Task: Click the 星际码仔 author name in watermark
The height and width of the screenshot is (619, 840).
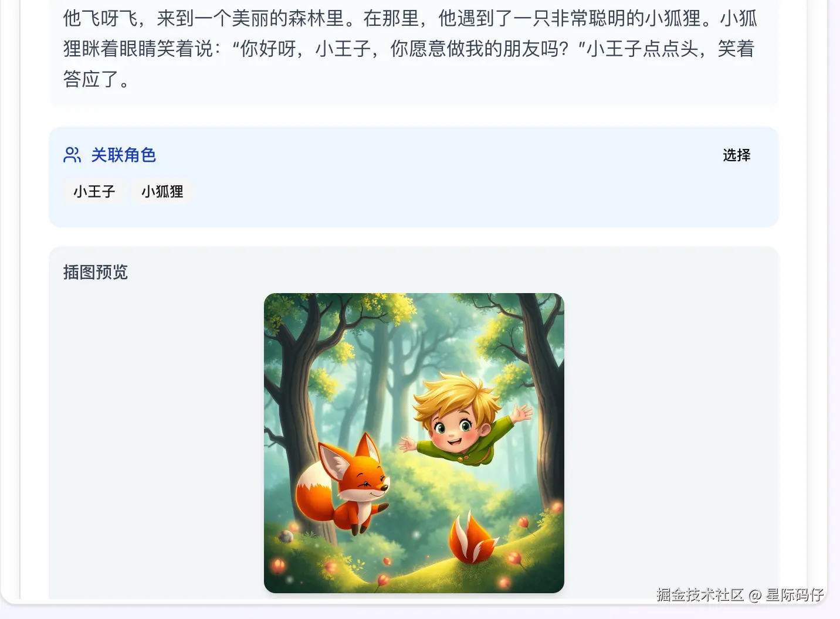Action: coord(795,594)
